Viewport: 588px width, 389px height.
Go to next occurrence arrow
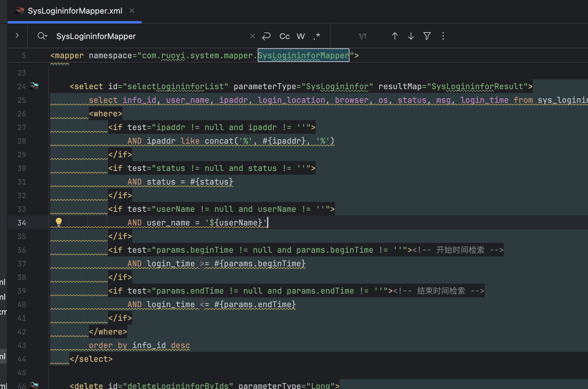[411, 36]
